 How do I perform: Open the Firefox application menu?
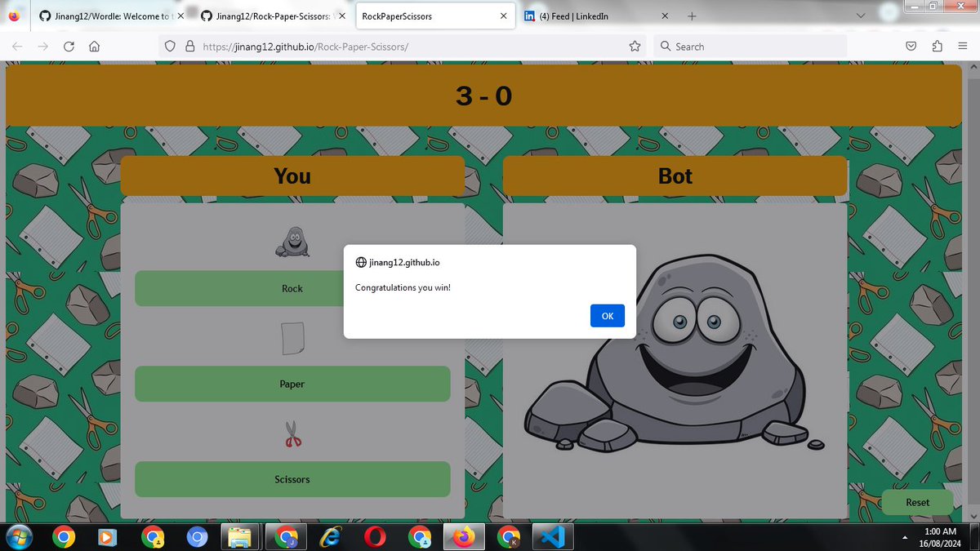(x=962, y=47)
